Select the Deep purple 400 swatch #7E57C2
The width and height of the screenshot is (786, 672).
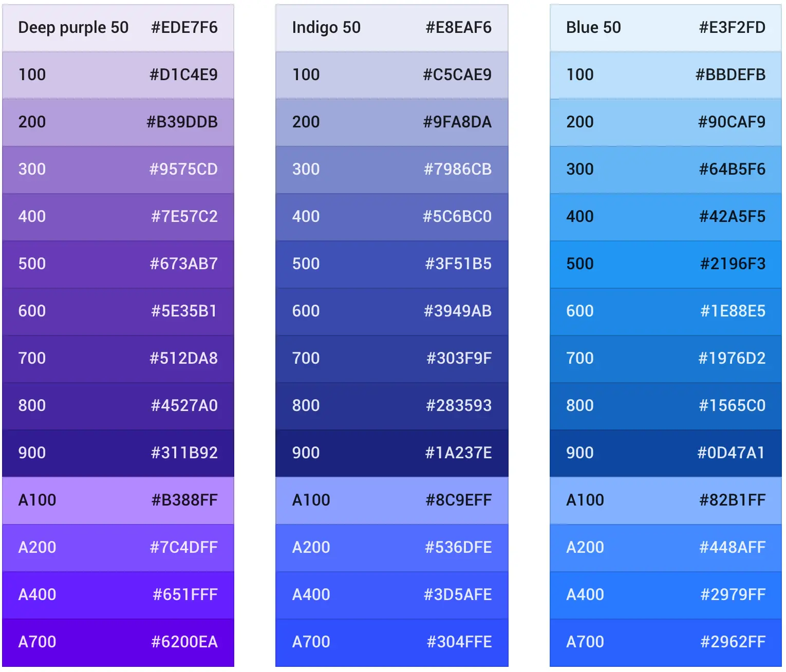tap(118, 217)
